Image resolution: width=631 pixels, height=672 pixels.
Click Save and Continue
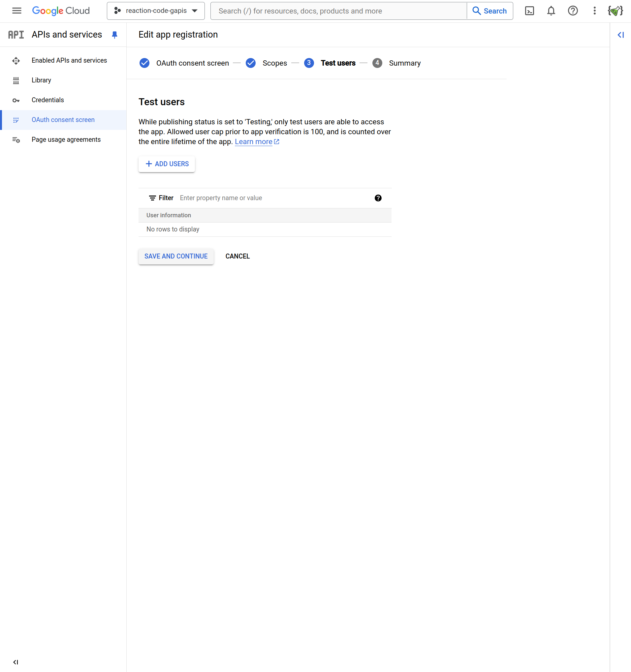pos(176,256)
